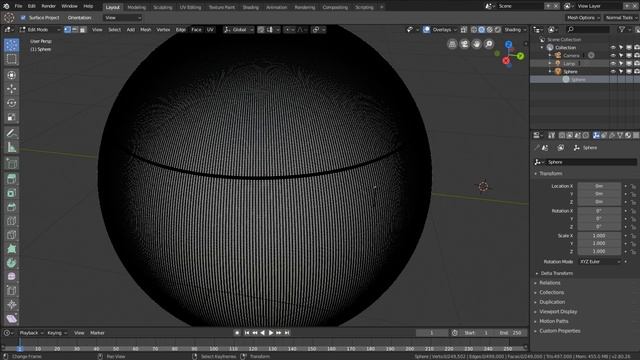Click the blue Z axis gizmo

pyautogui.click(x=508, y=44)
